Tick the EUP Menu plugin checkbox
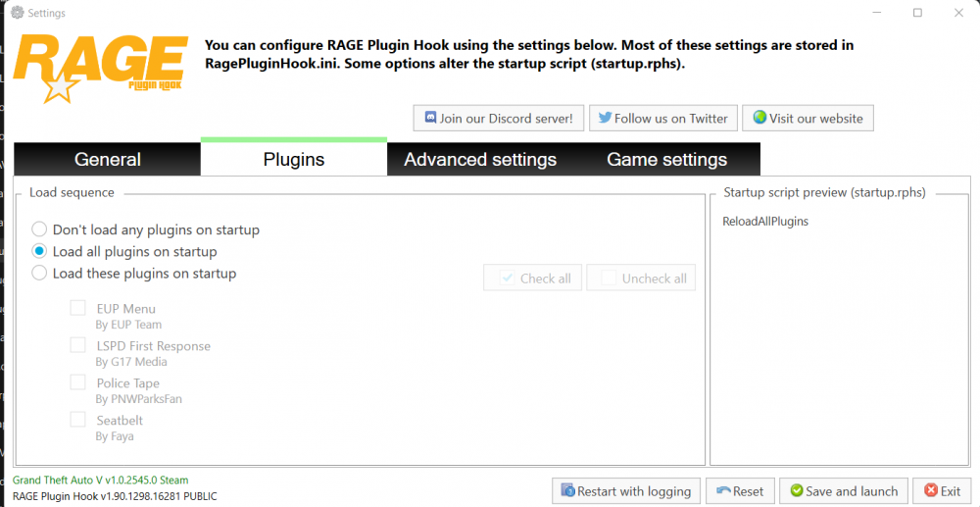Image resolution: width=980 pixels, height=507 pixels. 77,308
